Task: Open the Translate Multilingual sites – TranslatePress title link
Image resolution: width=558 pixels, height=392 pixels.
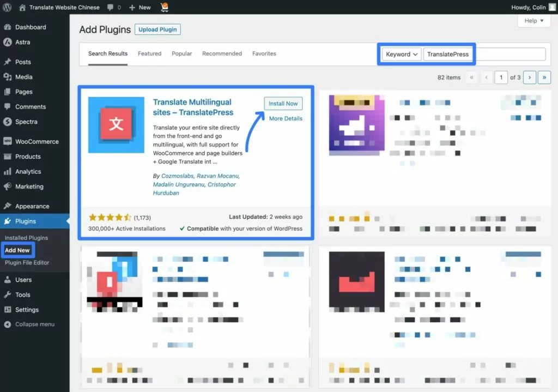Action: pos(193,107)
